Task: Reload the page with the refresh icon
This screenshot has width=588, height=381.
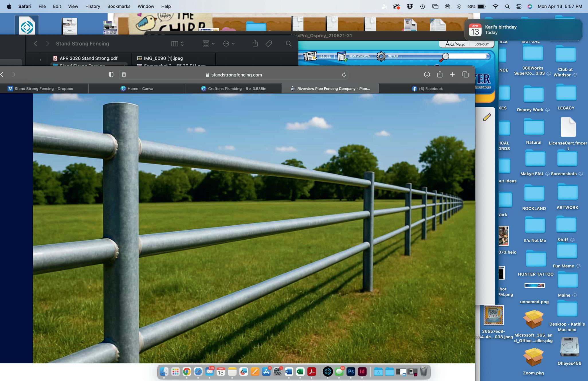Action: 344,75
